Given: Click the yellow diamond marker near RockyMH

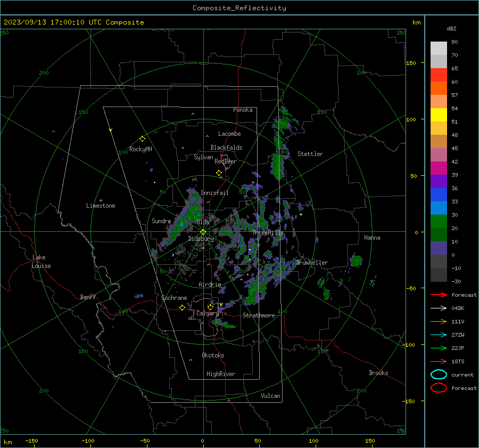Looking at the screenshot, I should [142, 139].
